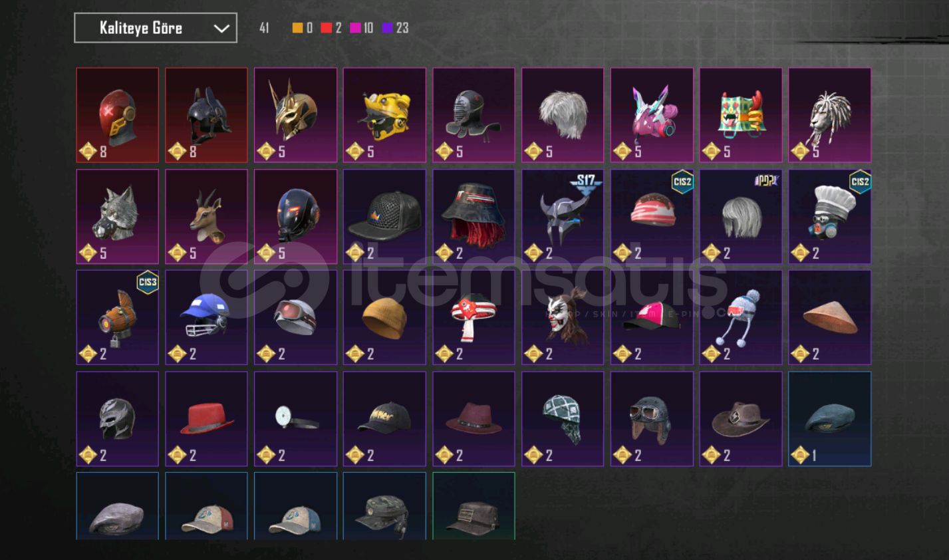Choose the blue cricket helmet
The width and height of the screenshot is (949, 560).
click(x=206, y=317)
